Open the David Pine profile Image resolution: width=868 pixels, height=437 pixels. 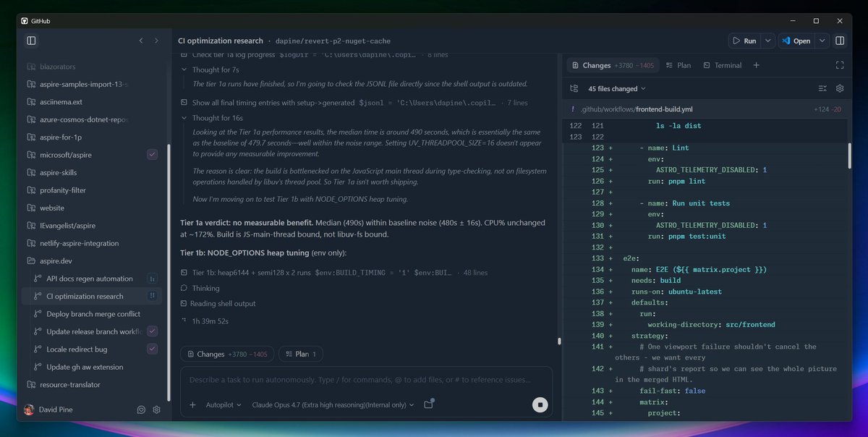point(48,410)
